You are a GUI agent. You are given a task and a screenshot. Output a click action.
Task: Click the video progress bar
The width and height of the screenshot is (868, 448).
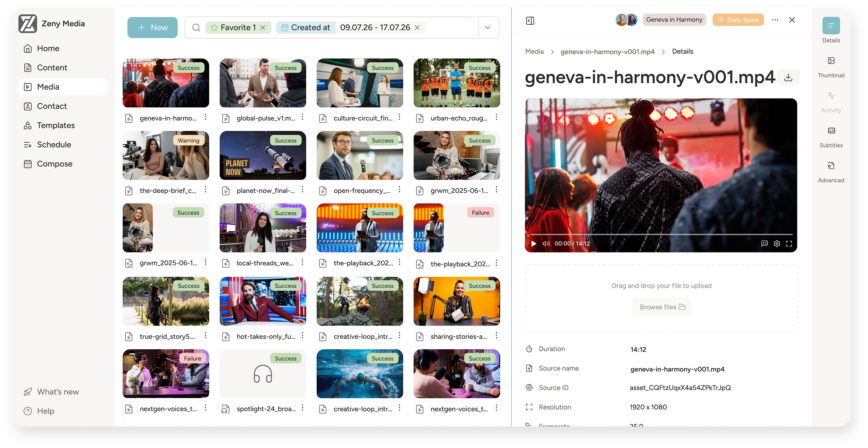661,234
